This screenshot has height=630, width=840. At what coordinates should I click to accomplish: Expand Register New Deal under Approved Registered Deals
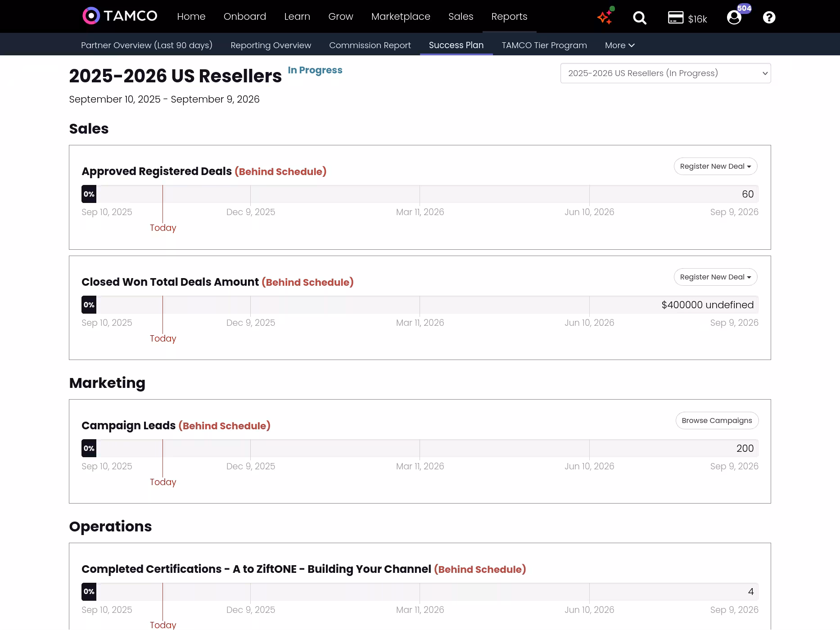click(715, 166)
